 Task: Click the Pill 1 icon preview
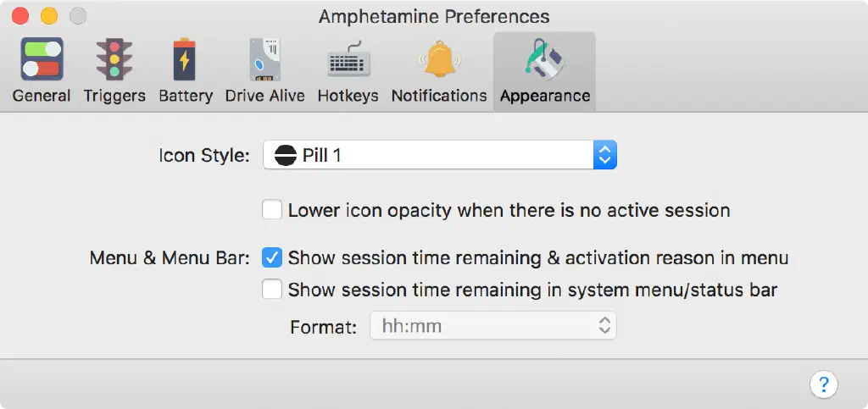(286, 156)
